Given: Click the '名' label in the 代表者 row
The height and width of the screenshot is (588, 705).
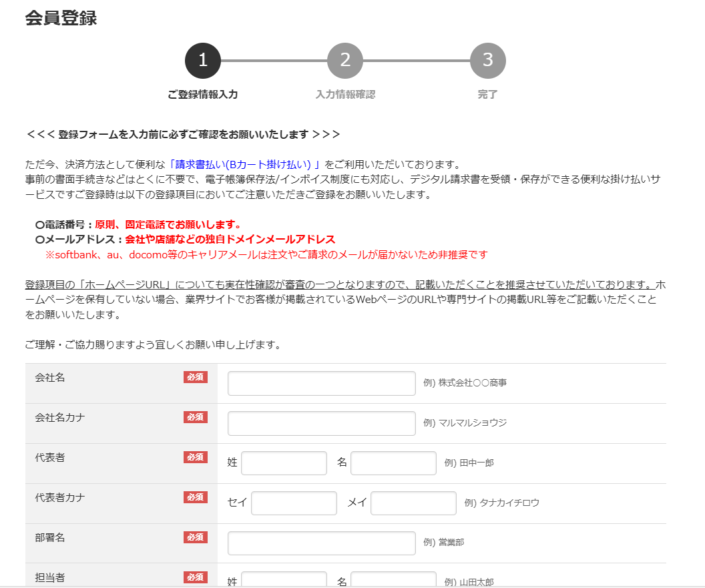Looking at the screenshot, I should (x=342, y=462).
